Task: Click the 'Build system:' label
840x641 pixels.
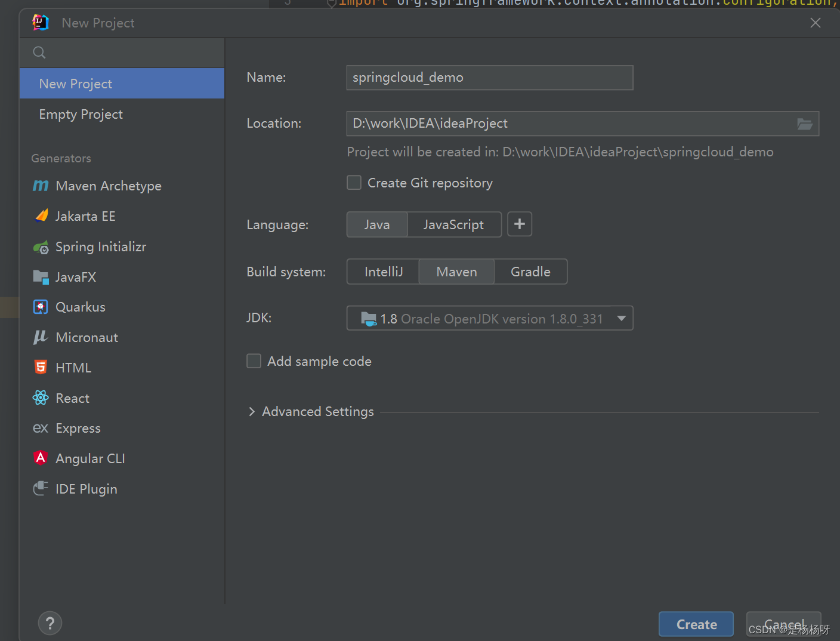Action: click(286, 272)
